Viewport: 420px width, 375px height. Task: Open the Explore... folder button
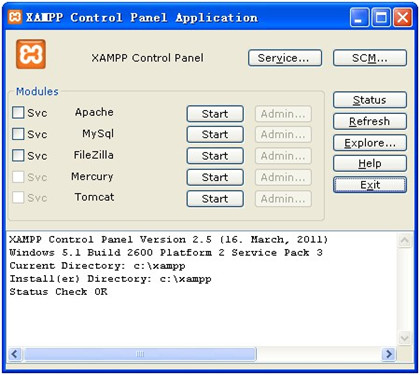pyautogui.click(x=370, y=143)
